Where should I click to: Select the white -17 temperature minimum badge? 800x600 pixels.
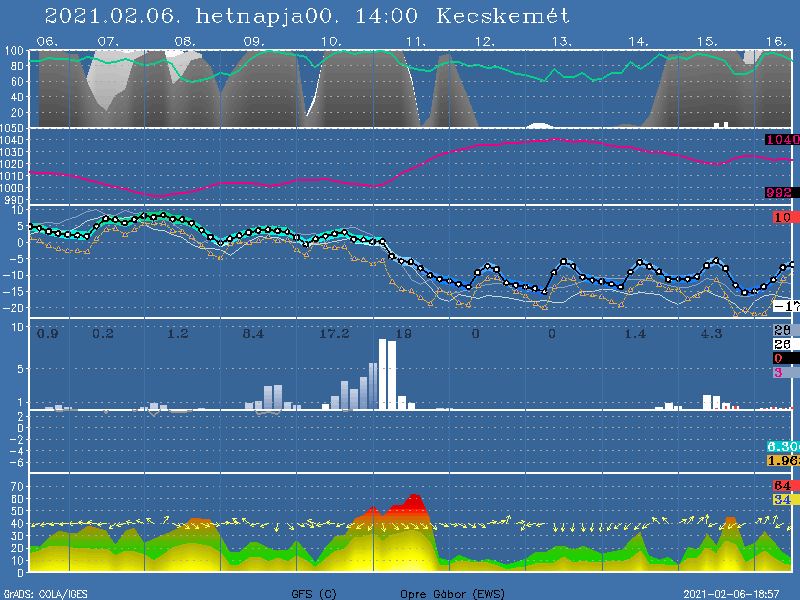(786, 305)
